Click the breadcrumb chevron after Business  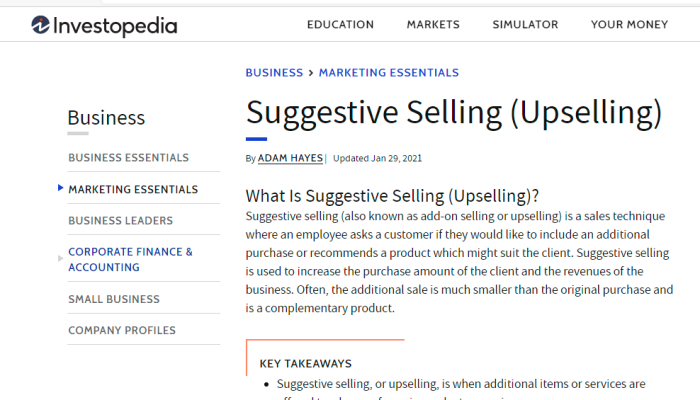(x=311, y=73)
